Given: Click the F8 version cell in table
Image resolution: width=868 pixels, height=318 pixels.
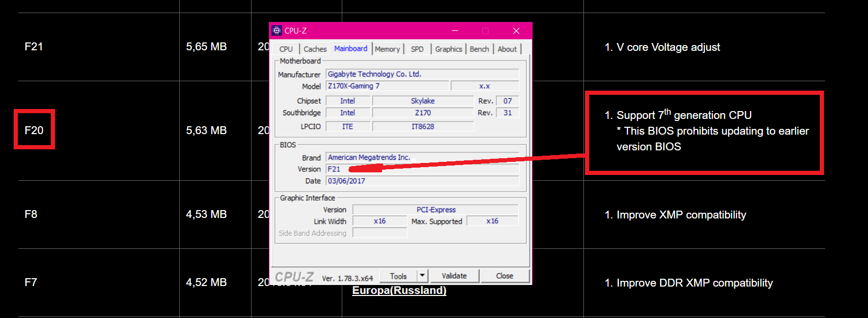Looking at the screenshot, I should [x=31, y=214].
